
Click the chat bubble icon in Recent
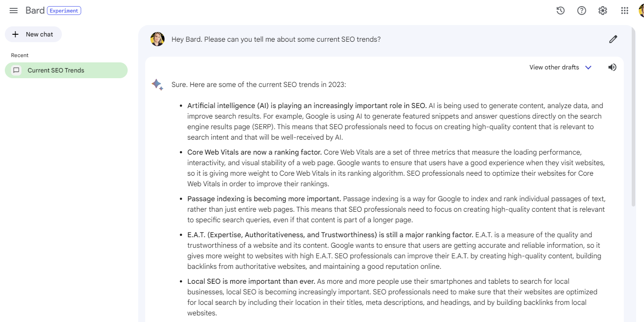coord(16,70)
